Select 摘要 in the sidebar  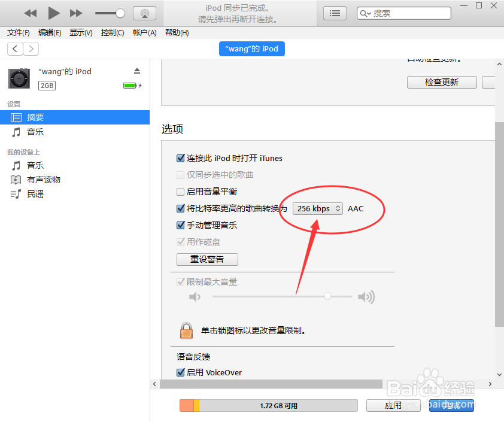click(x=35, y=117)
